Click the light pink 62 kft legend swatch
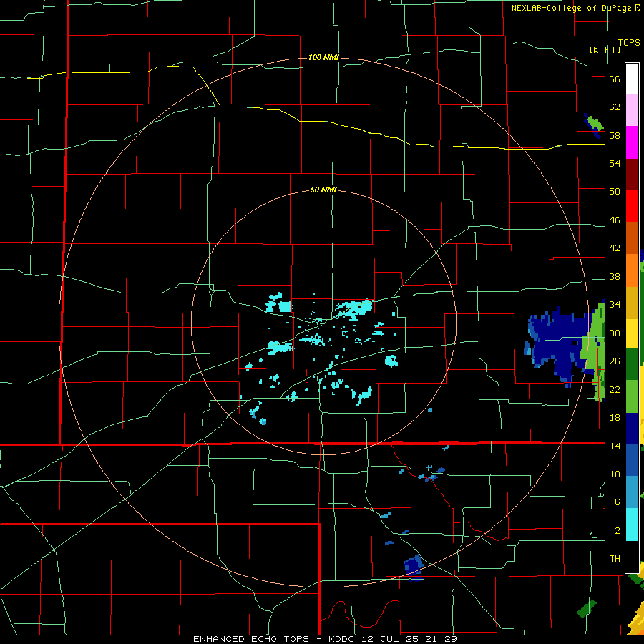This screenshot has width=644, height=644. pyautogui.click(x=632, y=110)
